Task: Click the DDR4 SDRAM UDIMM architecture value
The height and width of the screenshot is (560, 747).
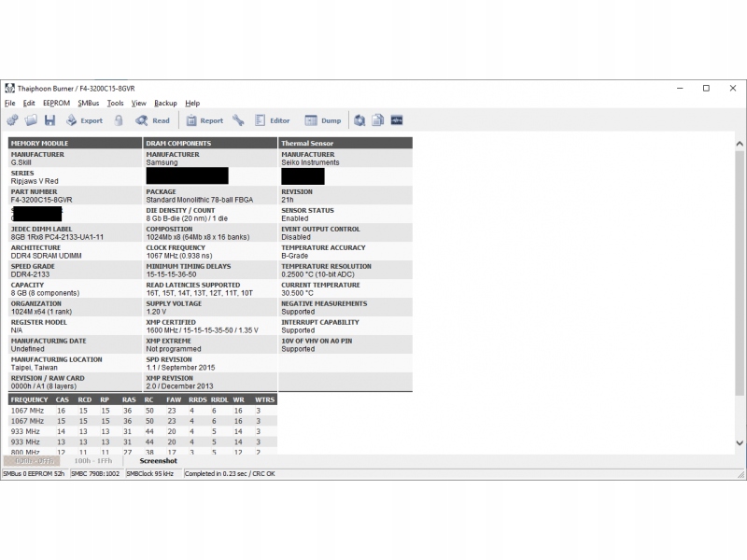Action: pyautogui.click(x=46, y=255)
